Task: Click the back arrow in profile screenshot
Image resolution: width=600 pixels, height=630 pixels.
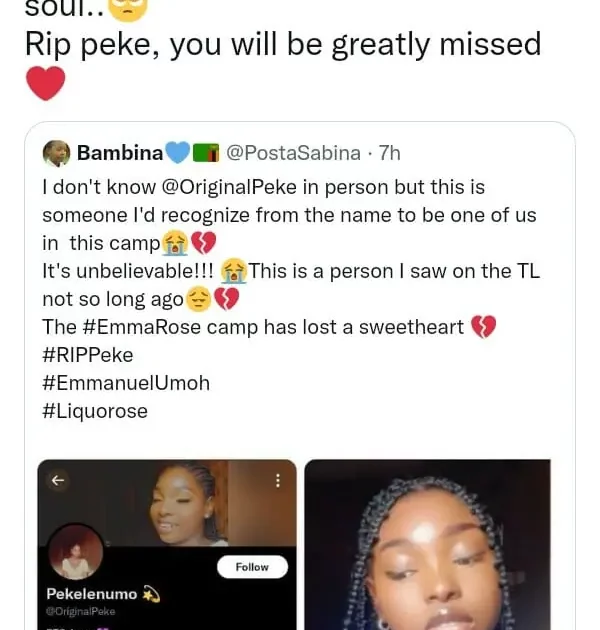Action: [57, 481]
